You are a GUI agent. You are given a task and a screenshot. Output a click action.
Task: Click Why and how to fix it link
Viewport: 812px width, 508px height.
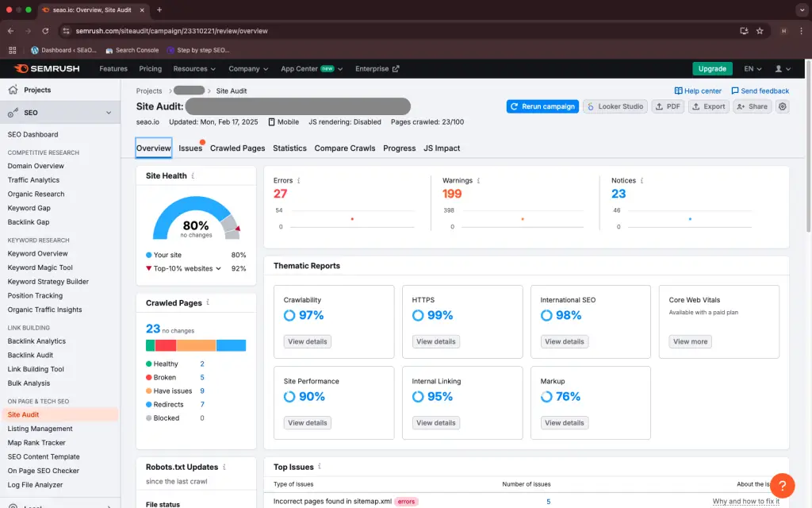click(745, 502)
